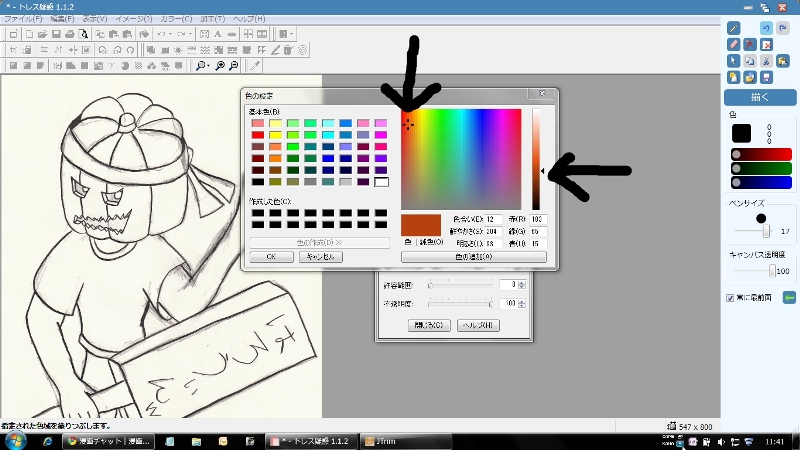Click the blue floppy save icon in right panel
Viewport: 800px width, 450px height.
tap(766, 77)
